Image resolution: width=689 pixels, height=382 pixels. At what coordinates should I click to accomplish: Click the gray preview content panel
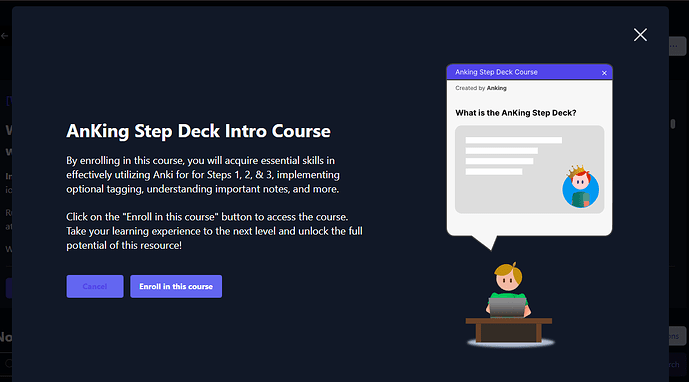point(529,169)
